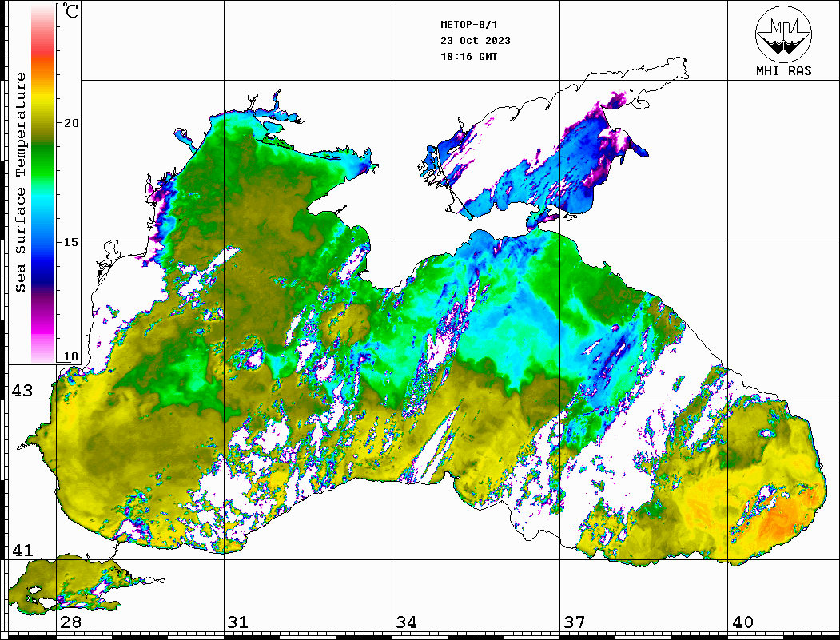Click latitude label '41'

pos(22,551)
